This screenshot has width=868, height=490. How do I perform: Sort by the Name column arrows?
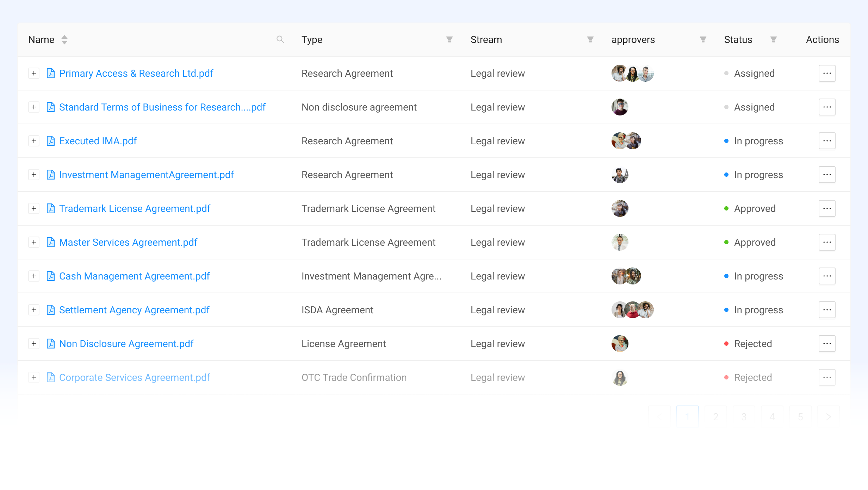click(x=64, y=40)
